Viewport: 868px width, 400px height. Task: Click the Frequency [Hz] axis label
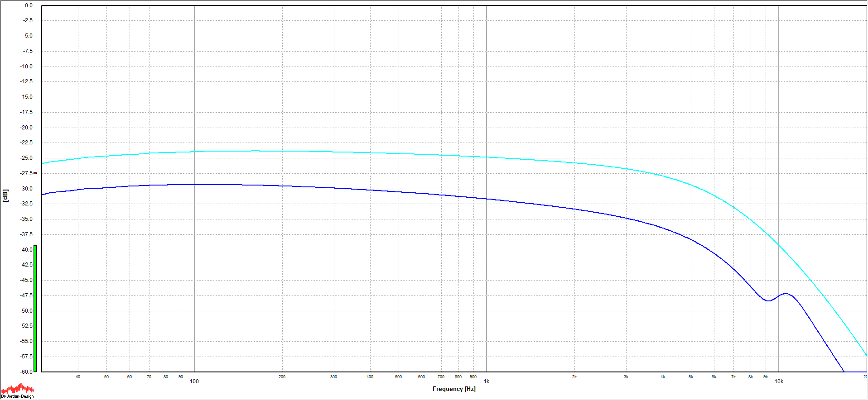[454, 389]
